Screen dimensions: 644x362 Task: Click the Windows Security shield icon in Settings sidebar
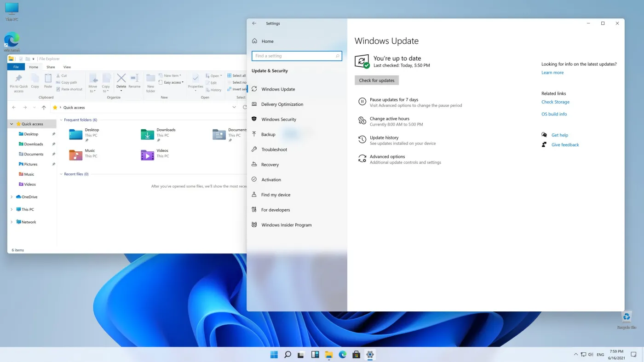(x=254, y=119)
